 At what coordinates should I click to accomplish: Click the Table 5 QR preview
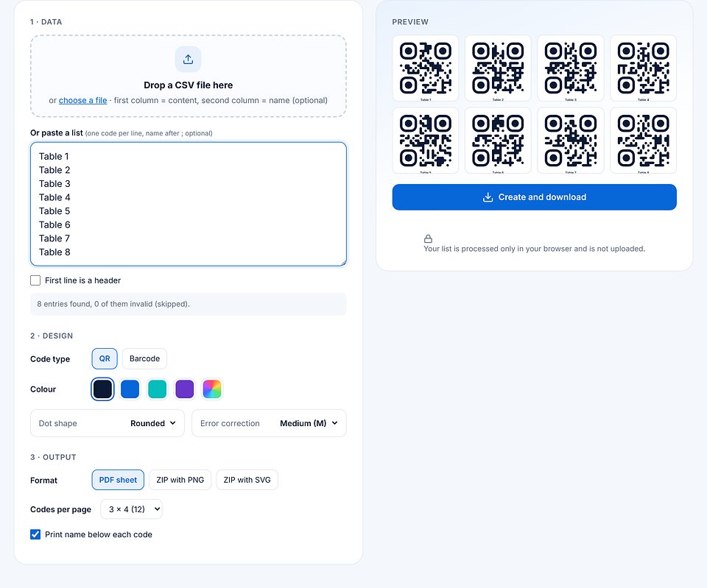tap(426, 140)
